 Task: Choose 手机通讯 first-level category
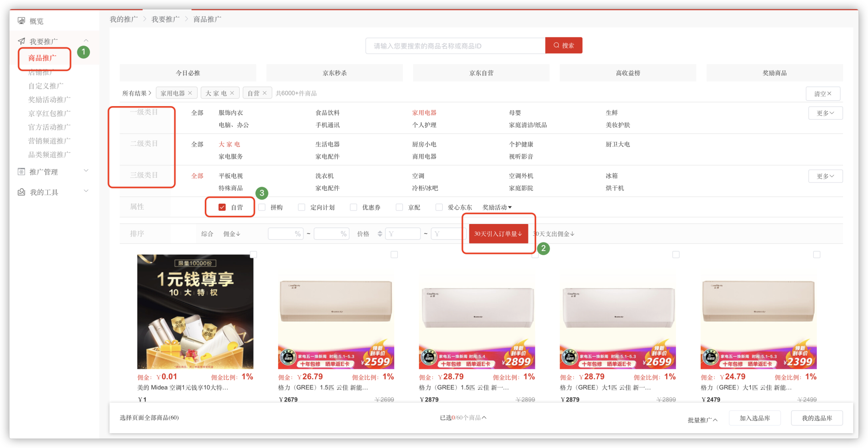click(x=327, y=125)
